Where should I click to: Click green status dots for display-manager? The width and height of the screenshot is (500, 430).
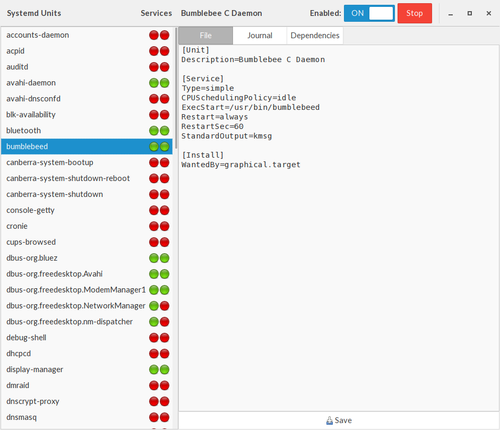click(159, 369)
